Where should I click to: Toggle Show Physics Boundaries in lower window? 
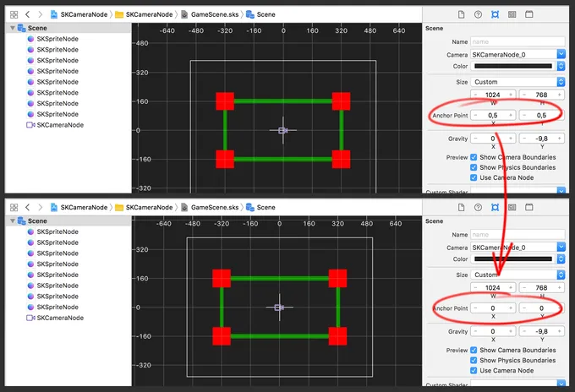tap(474, 361)
